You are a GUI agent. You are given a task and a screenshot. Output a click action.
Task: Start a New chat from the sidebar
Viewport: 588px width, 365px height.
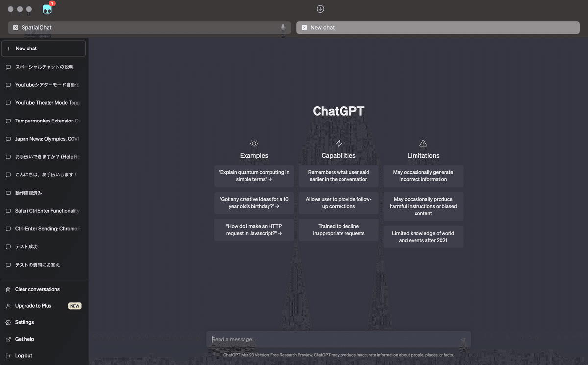coord(44,49)
